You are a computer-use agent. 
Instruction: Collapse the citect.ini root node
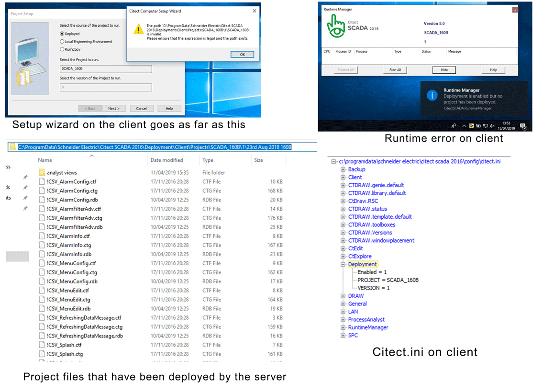pyautogui.click(x=333, y=161)
